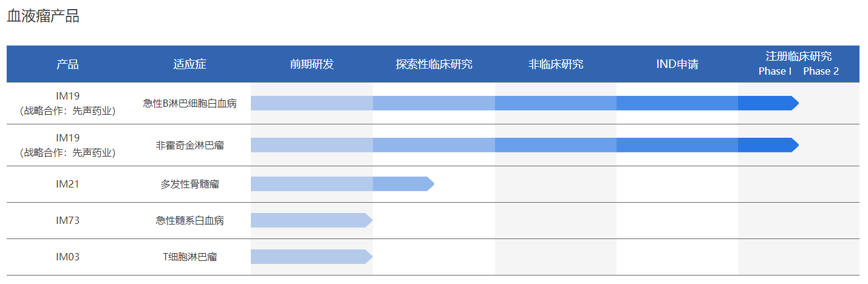Select the Phase 2 sub-header
868x284 pixels.
(821, 72)
